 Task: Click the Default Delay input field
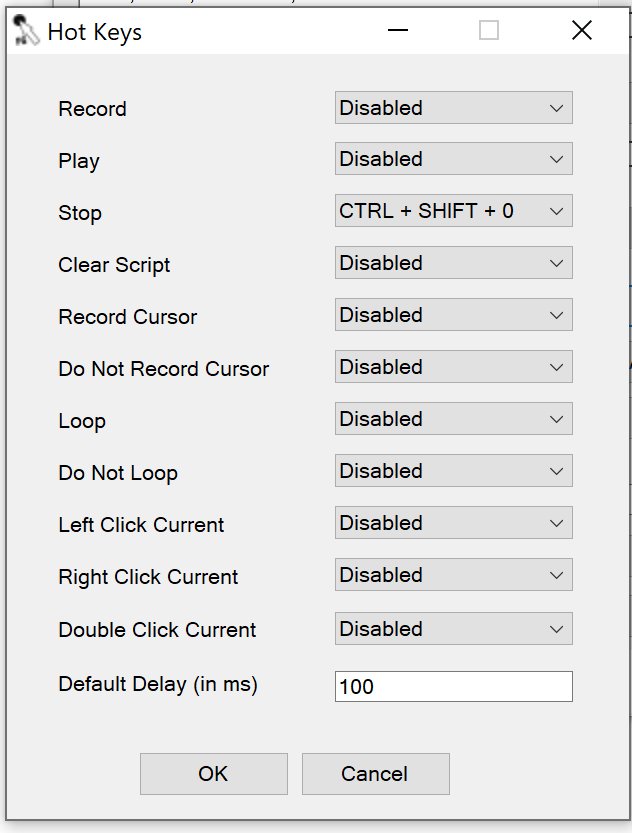pos(453,687)
